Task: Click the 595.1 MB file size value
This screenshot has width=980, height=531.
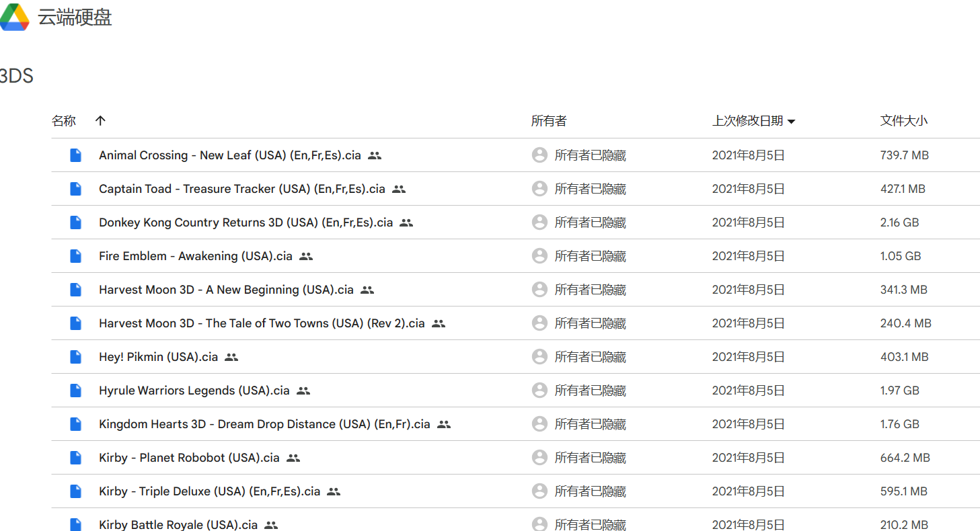Action: click(x=904, y=491)
